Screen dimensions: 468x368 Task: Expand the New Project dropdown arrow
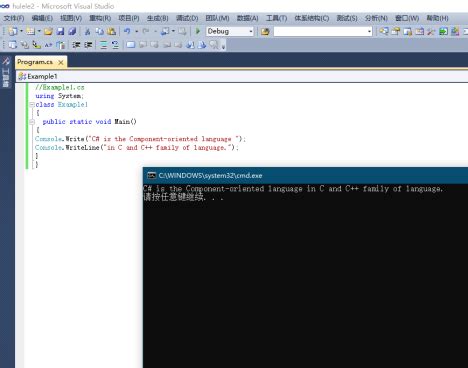[x=21, y=31]
